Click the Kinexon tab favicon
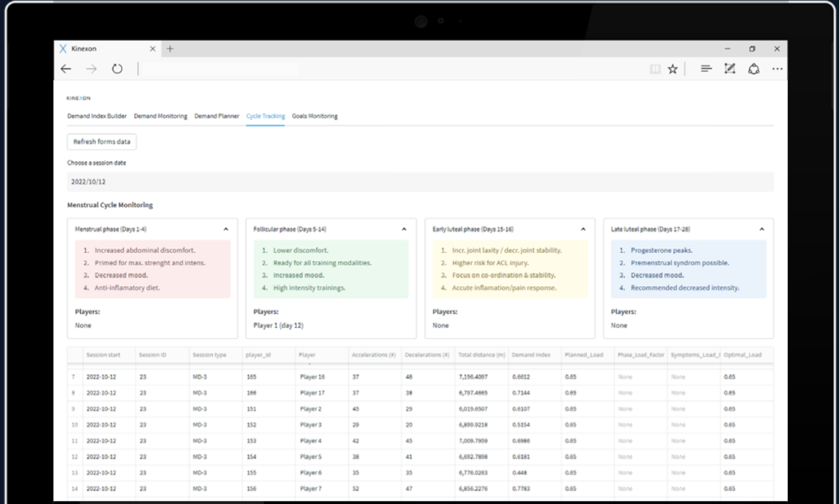 click(63, 49)
